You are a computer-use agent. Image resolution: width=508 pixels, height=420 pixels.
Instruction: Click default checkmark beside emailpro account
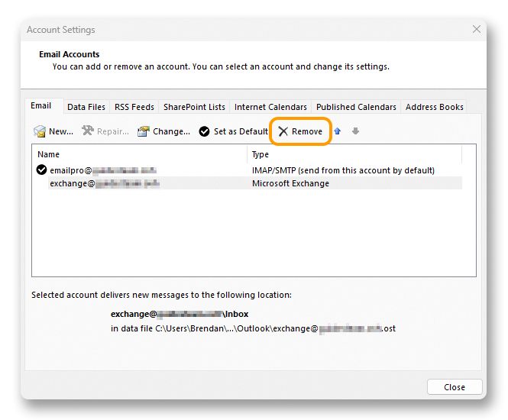[41, 170]
